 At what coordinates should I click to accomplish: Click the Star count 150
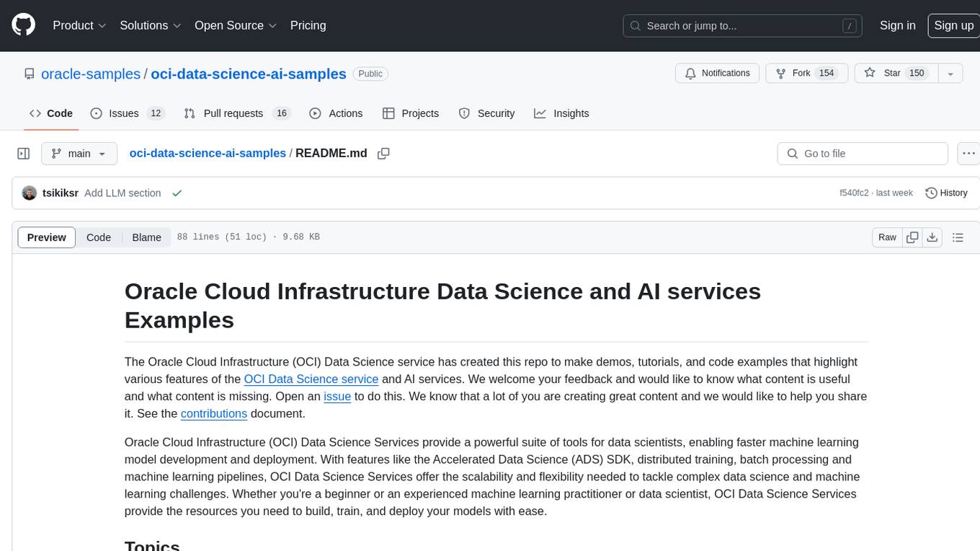(x=917, y=74)
